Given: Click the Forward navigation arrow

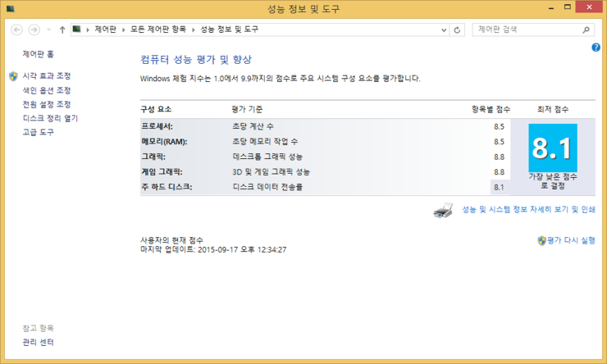Looking at the screenshot, I should pyautogui.click(x=34, y=30).
